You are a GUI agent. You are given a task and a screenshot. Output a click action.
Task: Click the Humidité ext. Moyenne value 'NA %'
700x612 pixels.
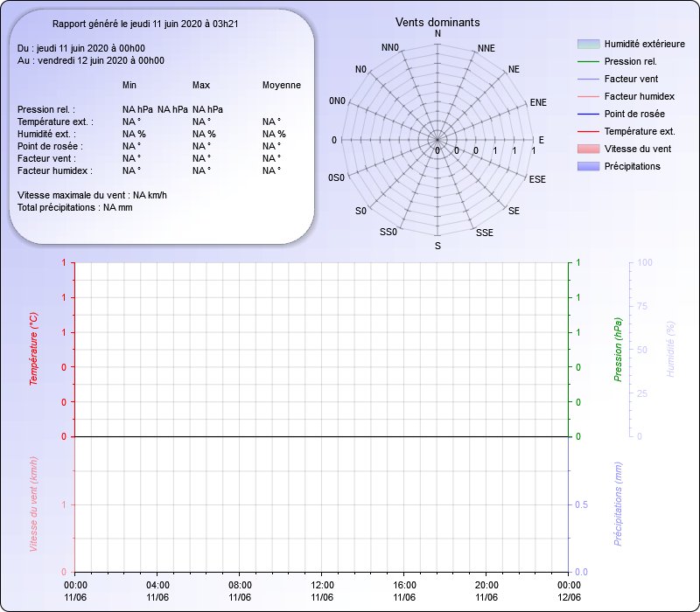coord(274,134)
